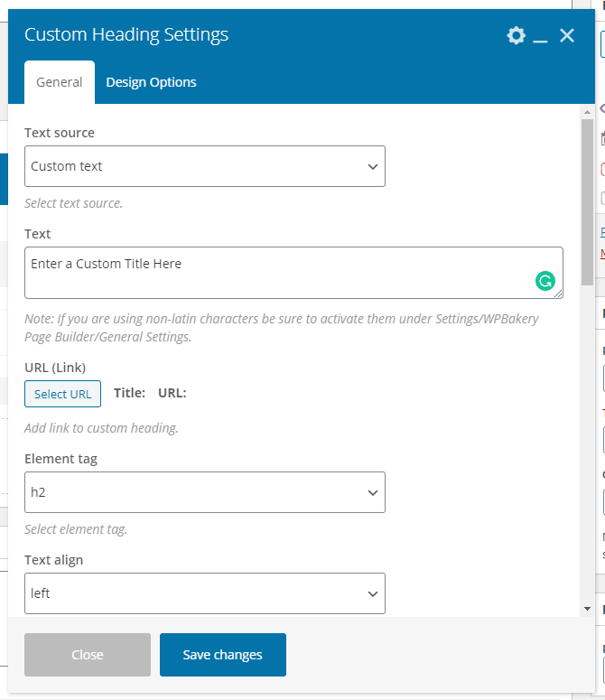Click the 'URL:' label next to Title
The height and width of the screenshot is (700, 605).
(x=172, y=393)
